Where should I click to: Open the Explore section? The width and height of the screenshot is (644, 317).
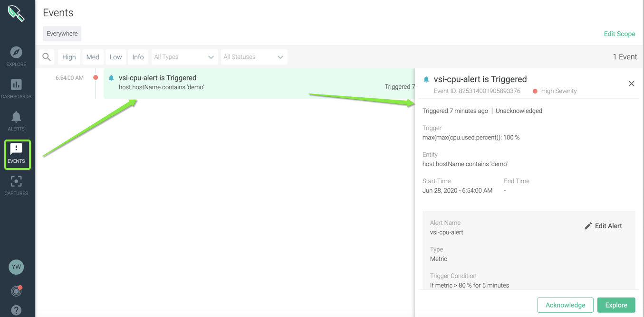click(16, 56)
